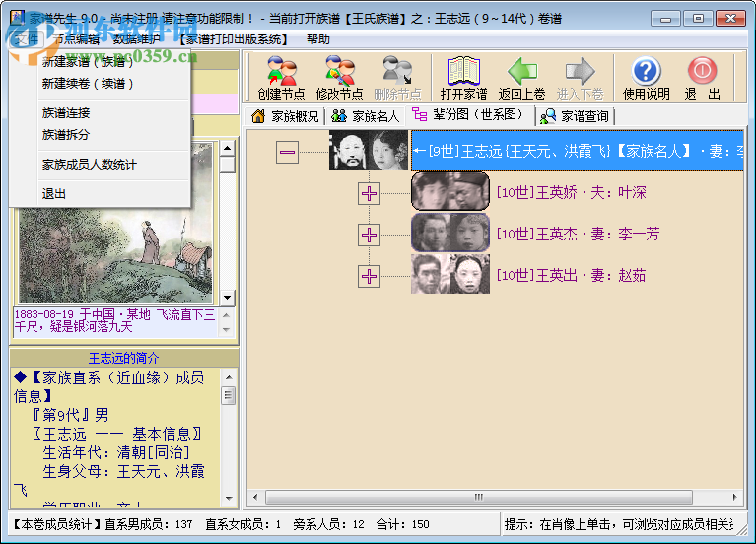Click the 王志远 couple portrait thumbnail
This screenshot has height=544, width=756.
(x=369, y=150)
